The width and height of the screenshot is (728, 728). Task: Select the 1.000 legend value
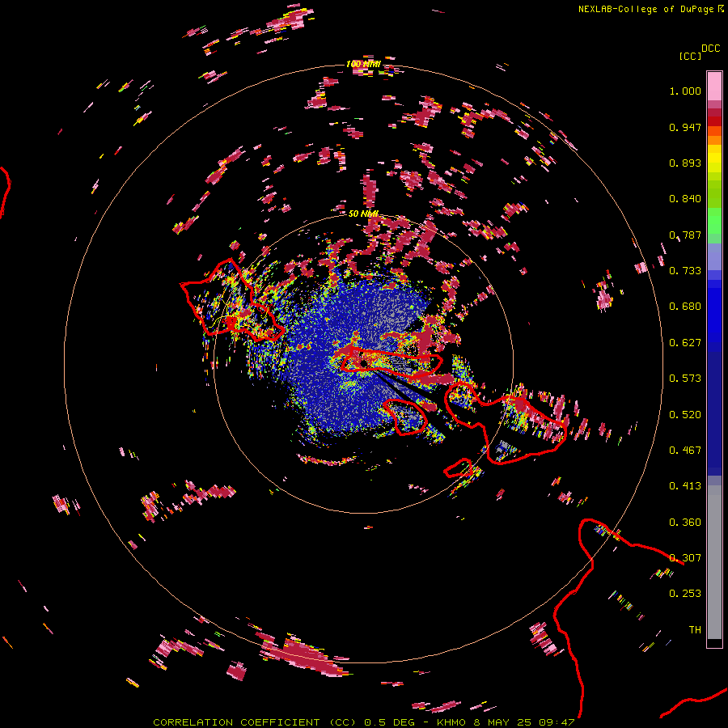tap(685, 91)
